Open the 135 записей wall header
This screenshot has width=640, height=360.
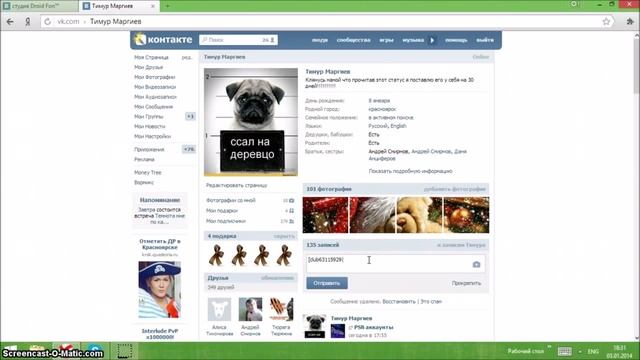click(x=322, y=245)
